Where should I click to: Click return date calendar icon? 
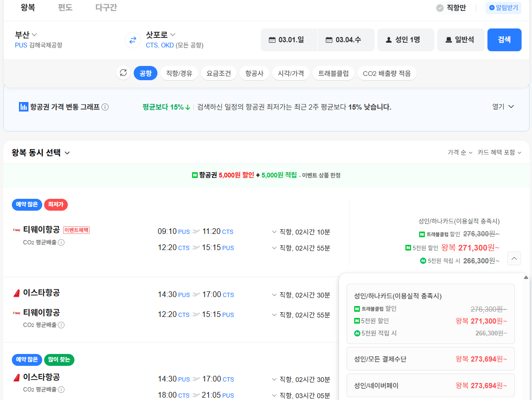329,40
